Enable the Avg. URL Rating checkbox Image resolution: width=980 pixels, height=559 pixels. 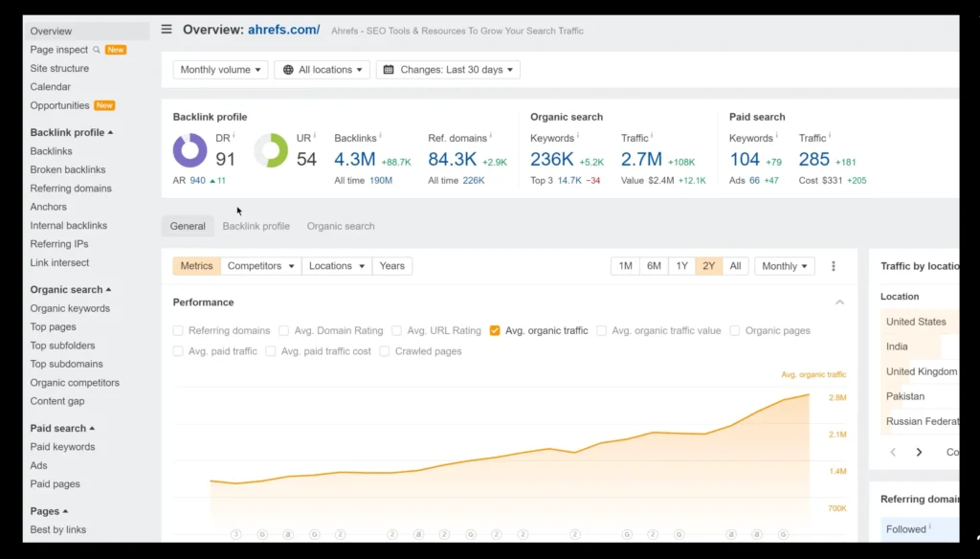point(396,331)
